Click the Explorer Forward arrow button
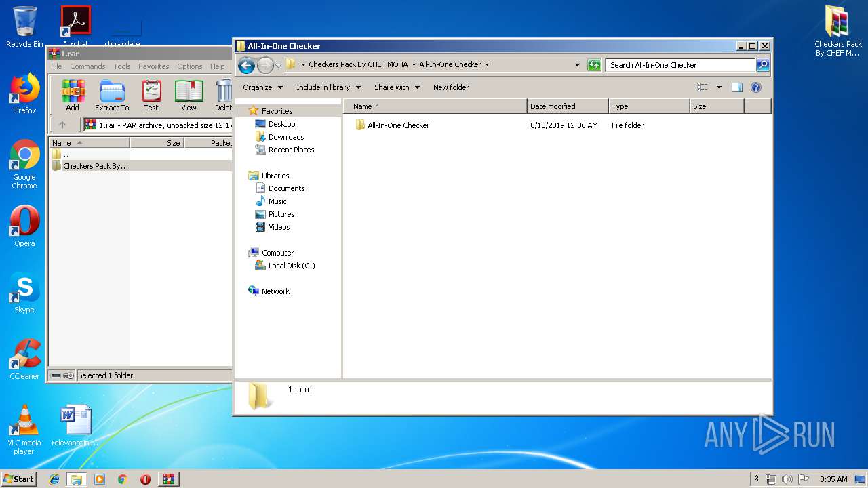Viewport: 868px width, 488px height. point(265,65)
